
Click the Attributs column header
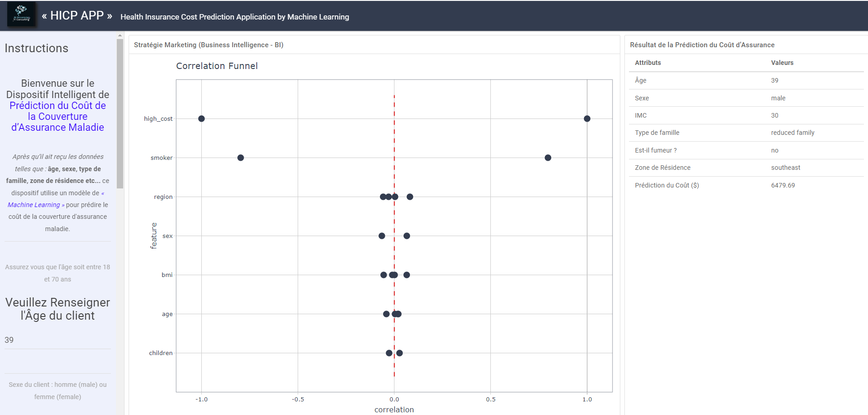point(648,63)
